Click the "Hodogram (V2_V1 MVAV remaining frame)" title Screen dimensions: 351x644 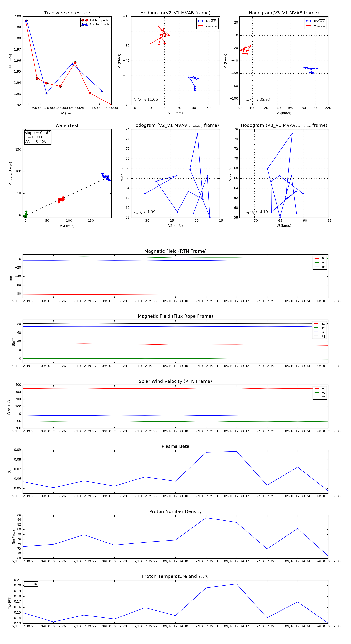pos(175,125)
